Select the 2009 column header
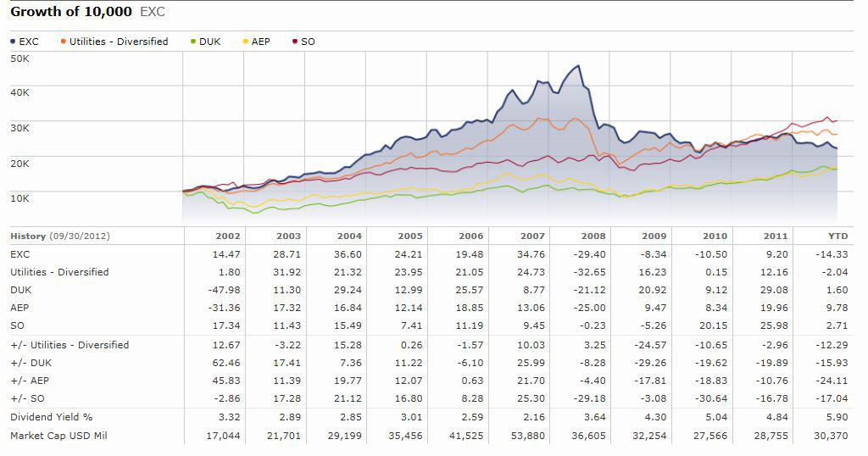Image resolution: width=868 pixels, height=456 pixels. pyautogui.click(x=654, y=236)
